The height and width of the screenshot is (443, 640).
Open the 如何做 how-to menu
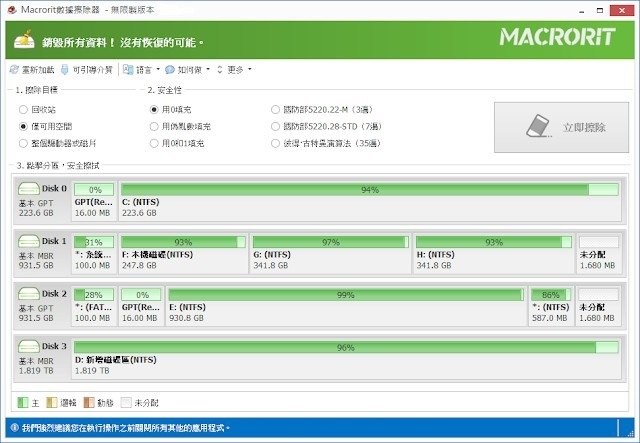(189, 70)
